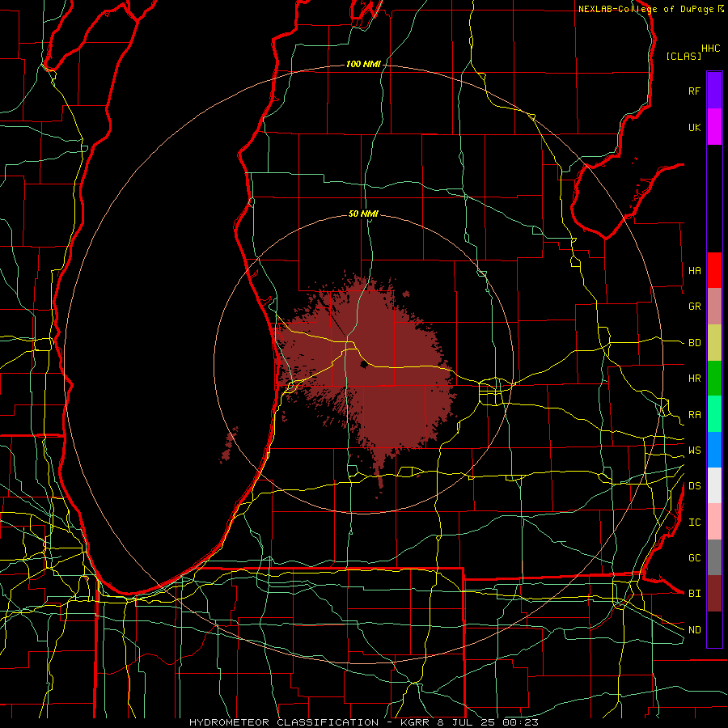Click the "100 NMI" range ring label

[x=363, y=64]
